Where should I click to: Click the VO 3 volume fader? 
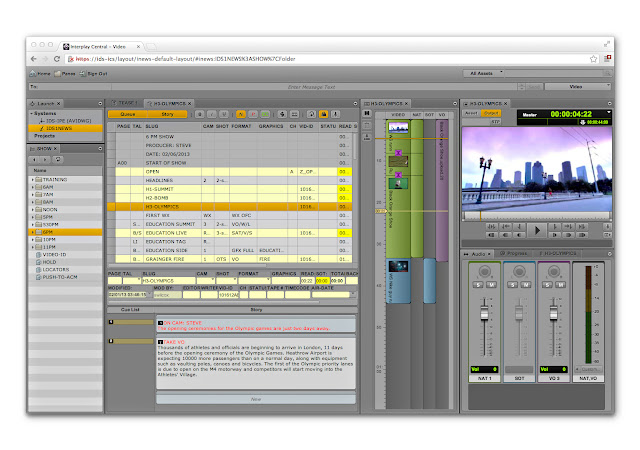point(553,313)
